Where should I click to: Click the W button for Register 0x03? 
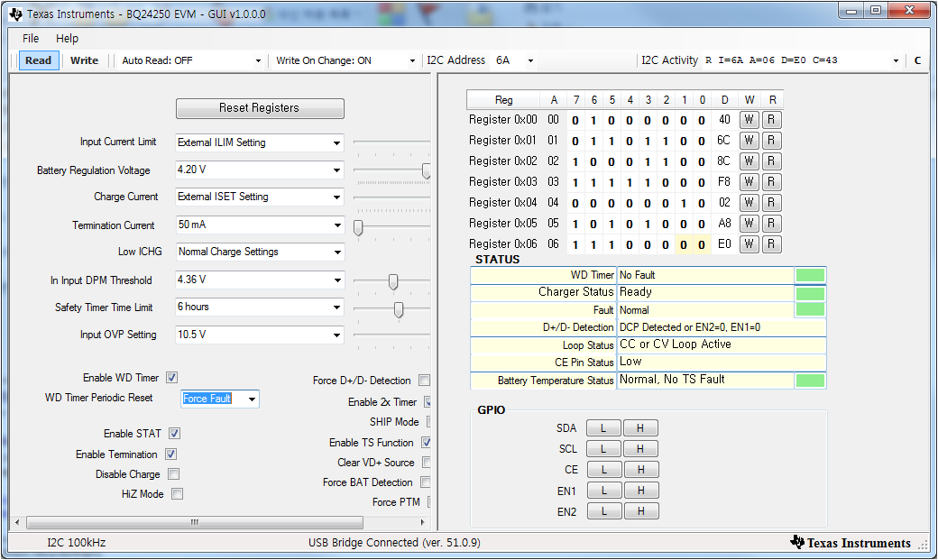(x=749, y=182)
